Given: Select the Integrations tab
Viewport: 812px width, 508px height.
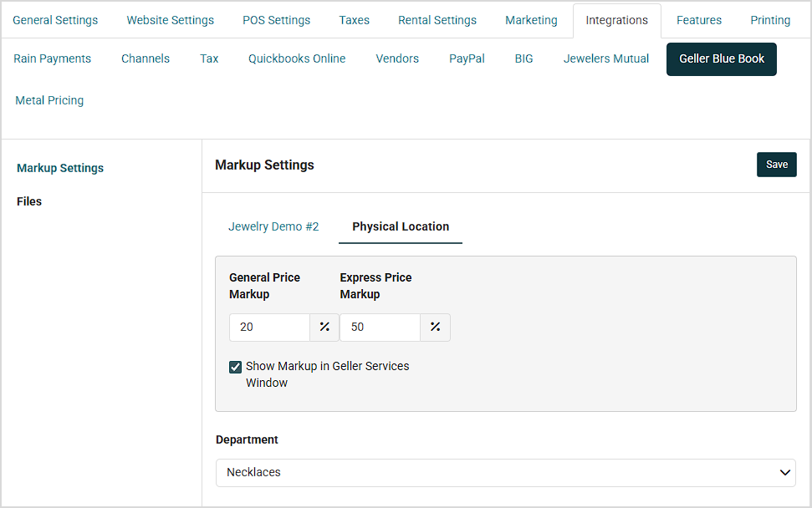Looking at the screenshot, I should click(617, 20).
